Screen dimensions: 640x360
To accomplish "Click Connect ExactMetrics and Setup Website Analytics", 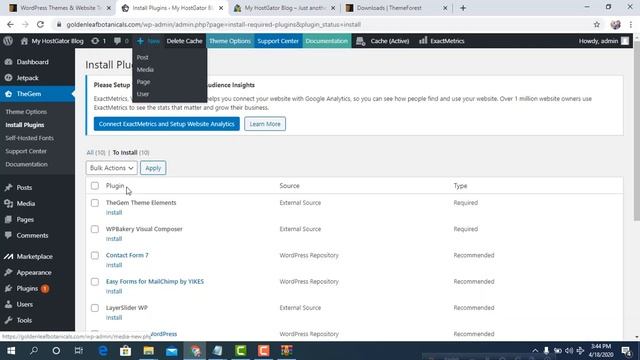I will pyautogui.click(x=167, y=124).
